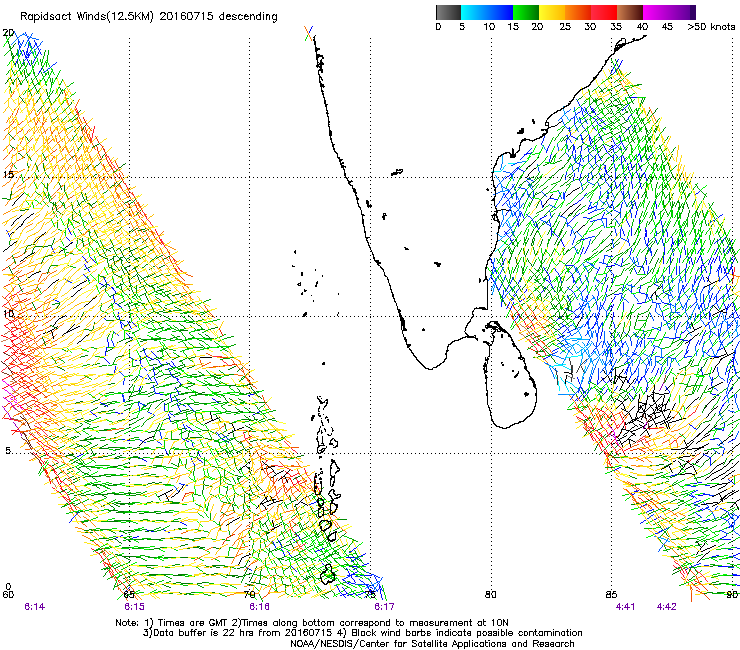Click the "60" longitude label on the bottom axis

[8, 595]
